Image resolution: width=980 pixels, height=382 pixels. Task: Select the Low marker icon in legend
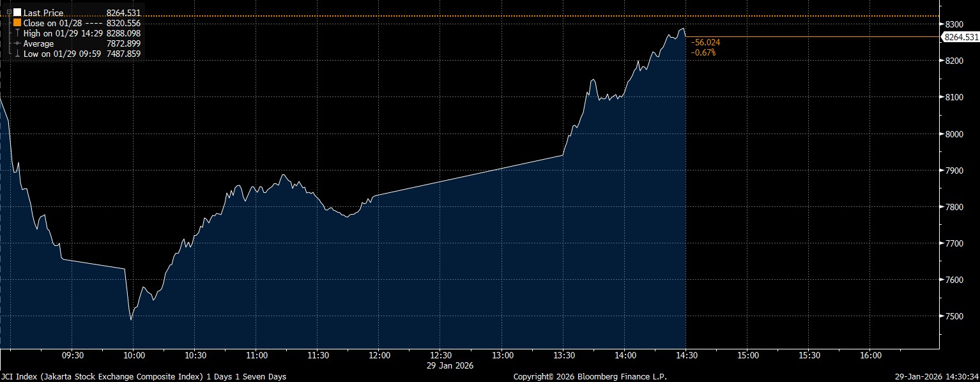click(17, 54)
